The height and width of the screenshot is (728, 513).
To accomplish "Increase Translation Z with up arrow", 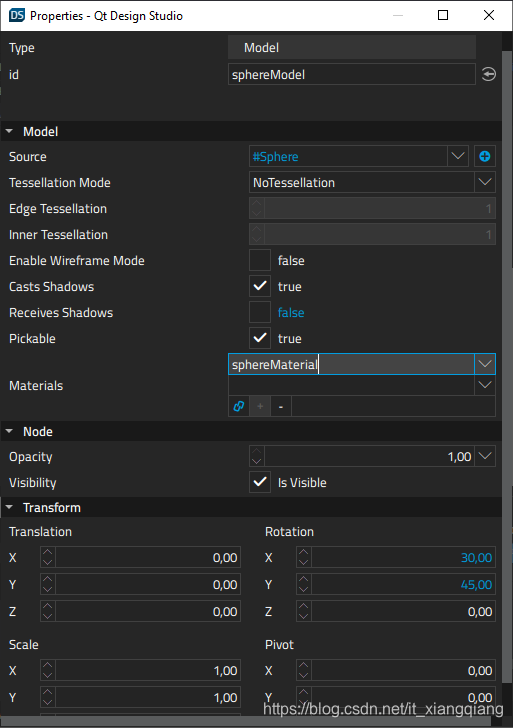I will click(47, 606).
